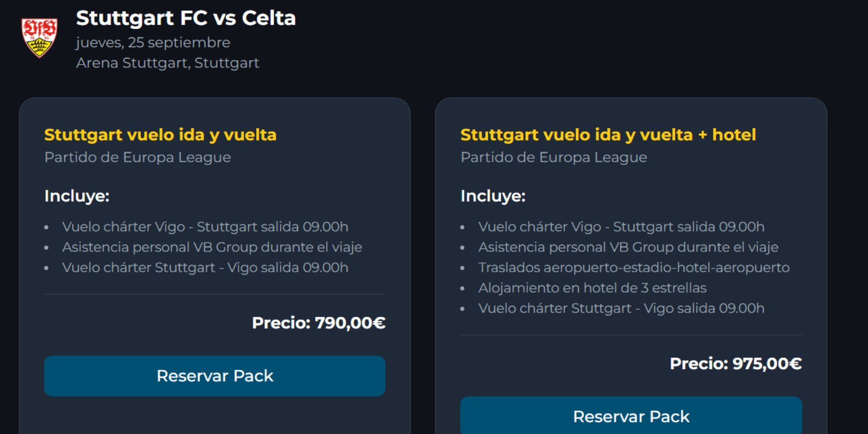Select the Stuttgart FC vs Celta match title
This screenshot has width=868, height=434.
[186, 18]
